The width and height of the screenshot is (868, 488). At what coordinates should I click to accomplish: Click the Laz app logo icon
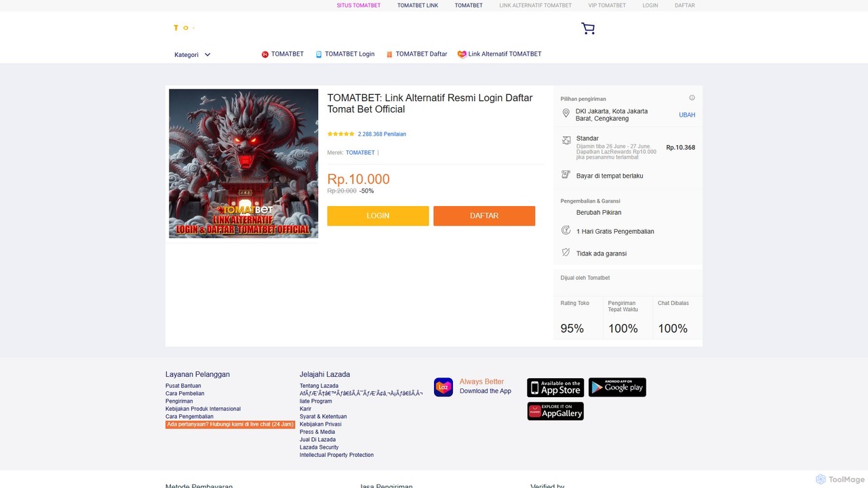443,387
